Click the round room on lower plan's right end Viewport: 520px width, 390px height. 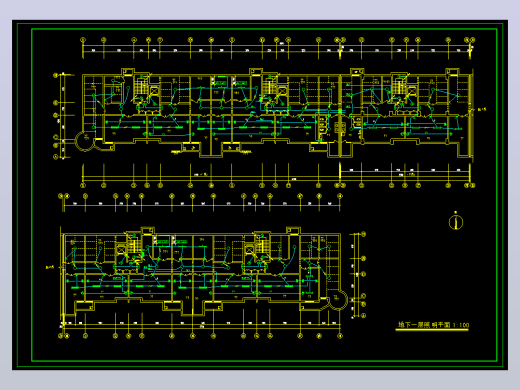pyautogui.click(x=337, y=299)
